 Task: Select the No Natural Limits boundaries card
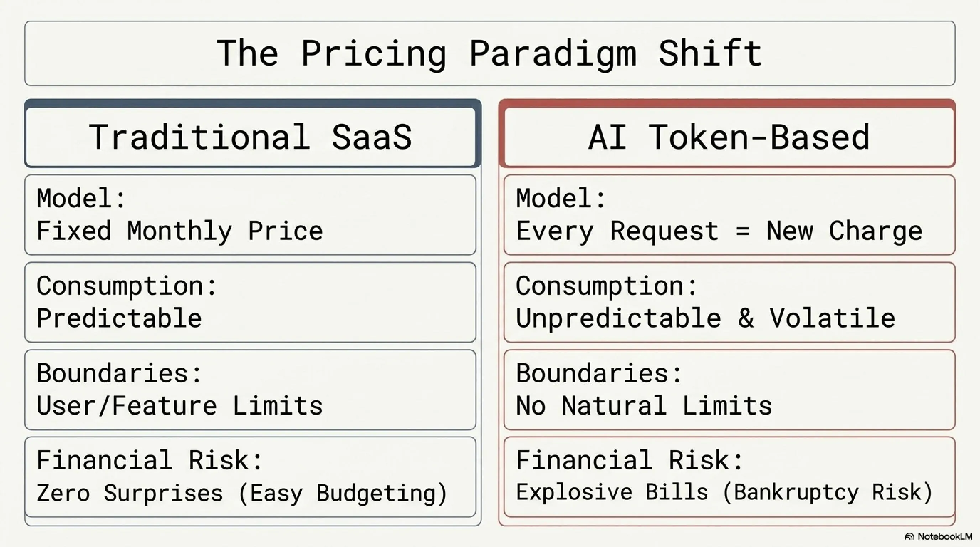coord(729,390)
